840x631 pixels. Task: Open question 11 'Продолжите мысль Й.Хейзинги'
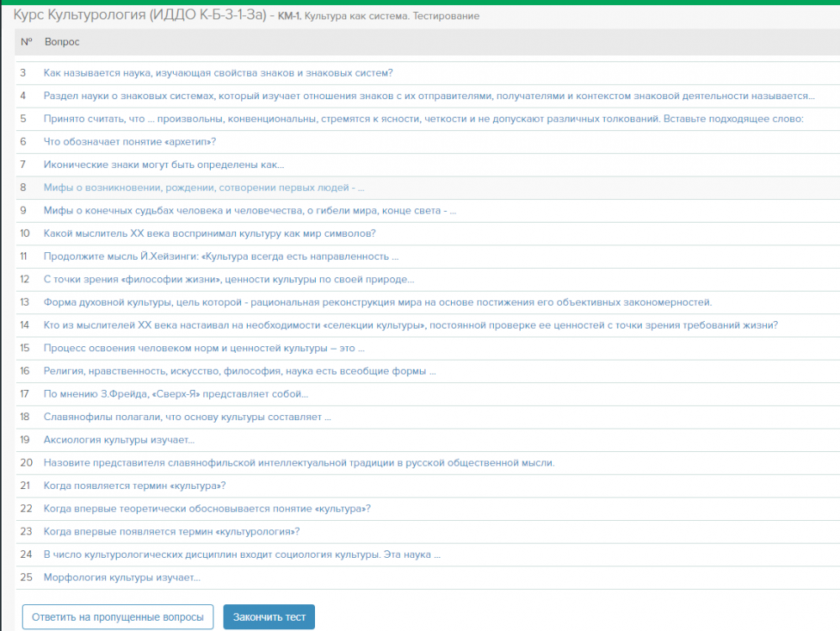221,256
